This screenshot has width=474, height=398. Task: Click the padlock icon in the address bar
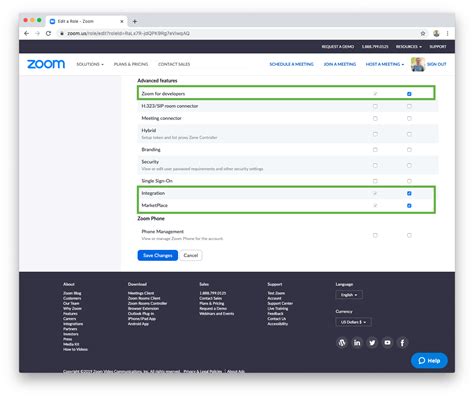[x=62, y=33]
